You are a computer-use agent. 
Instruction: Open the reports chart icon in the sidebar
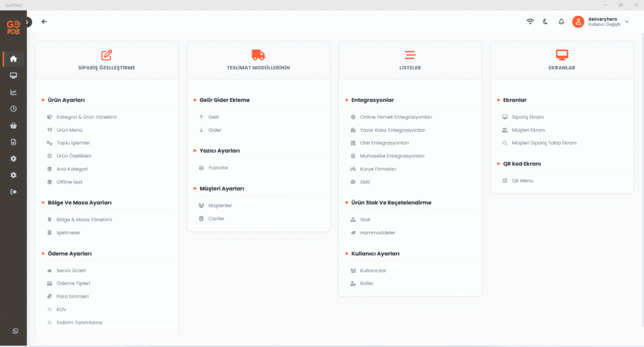click(13, 92)
